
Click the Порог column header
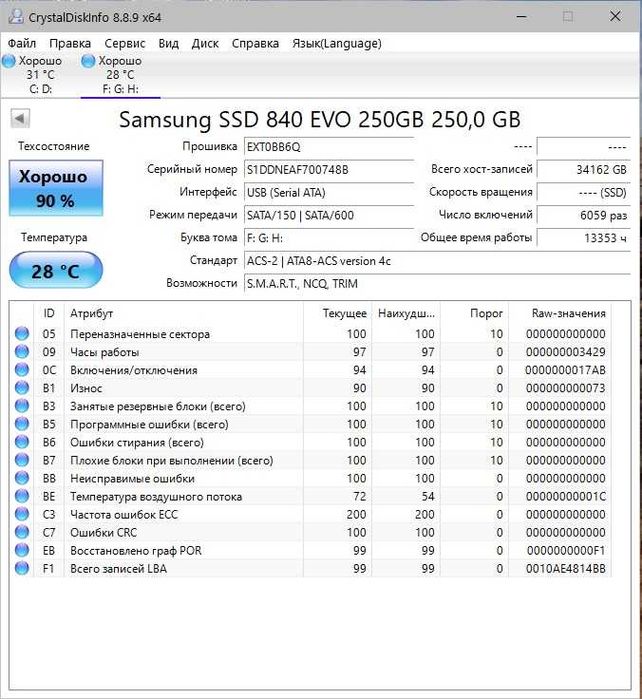[474, 313]
